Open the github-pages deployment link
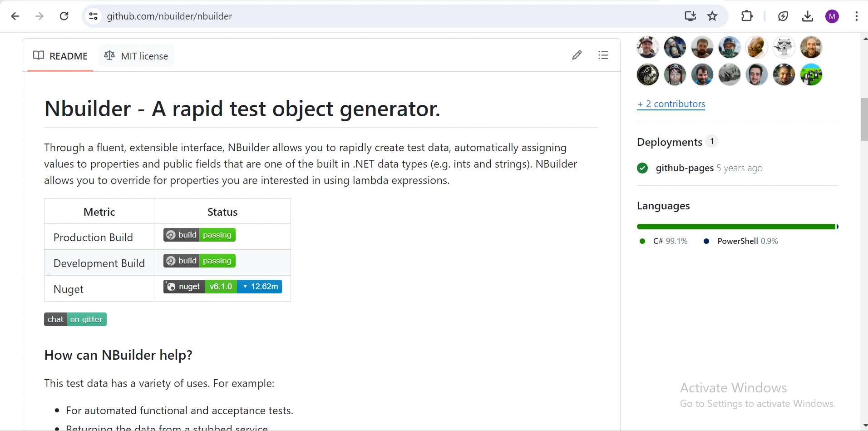868x431 pixels. [x=685, y=168]
